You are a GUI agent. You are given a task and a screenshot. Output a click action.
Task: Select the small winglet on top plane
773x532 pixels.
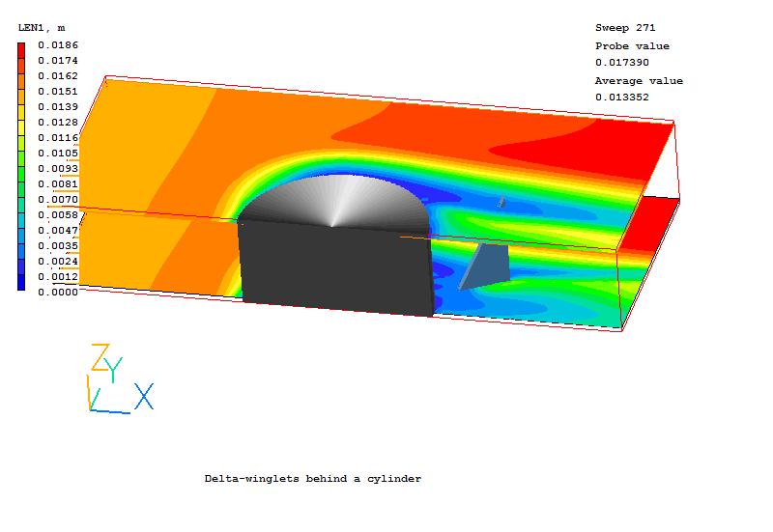coord(501,202)
